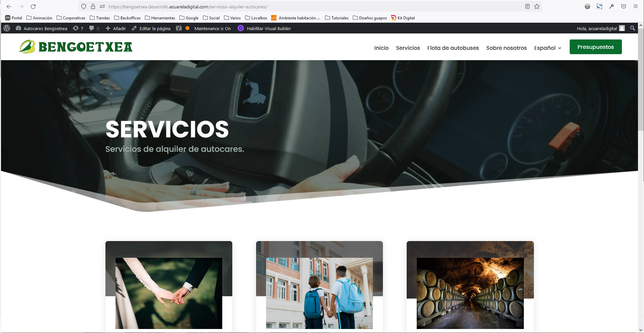
Task: Open Servicios in site navigation
Action: click(x=408, y=48)
